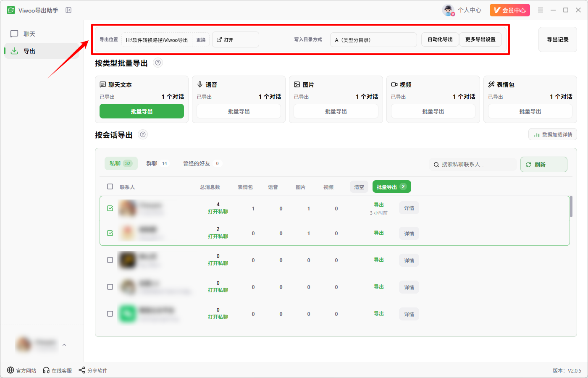Click the contact list scrollbar thumb
The width and height of the screenshot is (588, 378).
coord(571,206)
